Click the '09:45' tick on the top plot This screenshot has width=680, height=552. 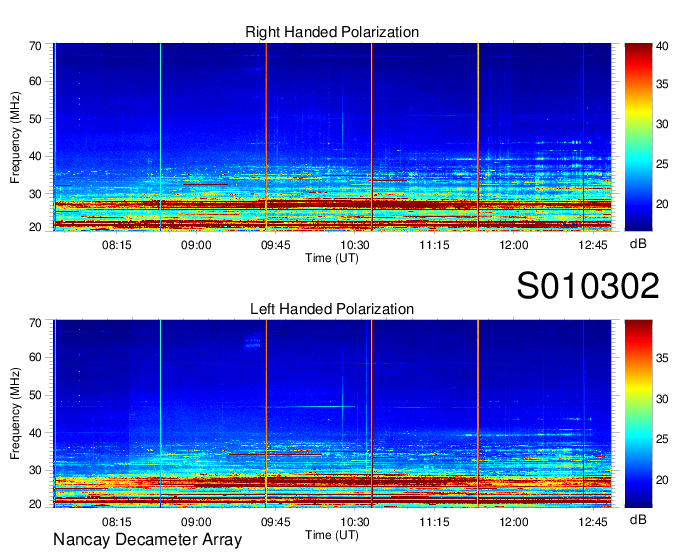[275, 245]
